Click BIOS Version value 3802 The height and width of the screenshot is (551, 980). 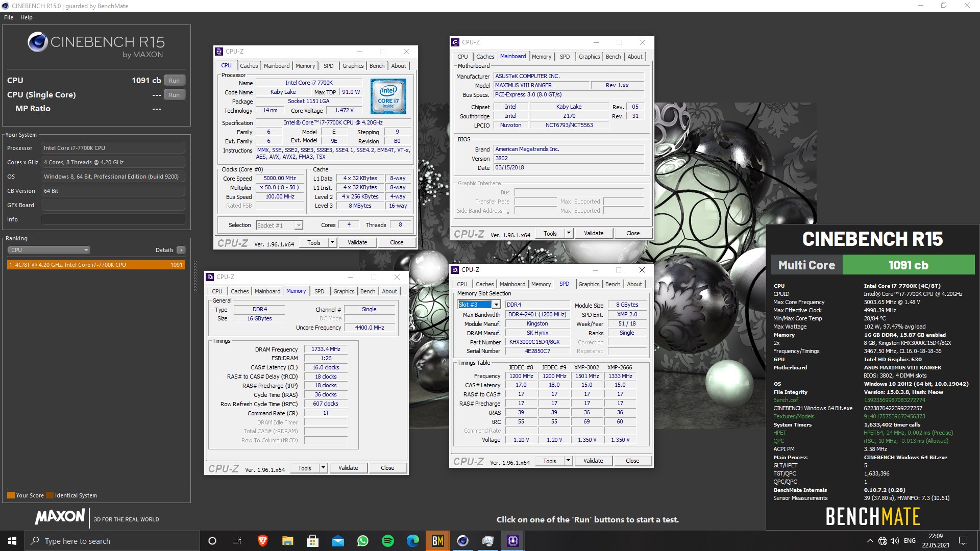(569, 158)
